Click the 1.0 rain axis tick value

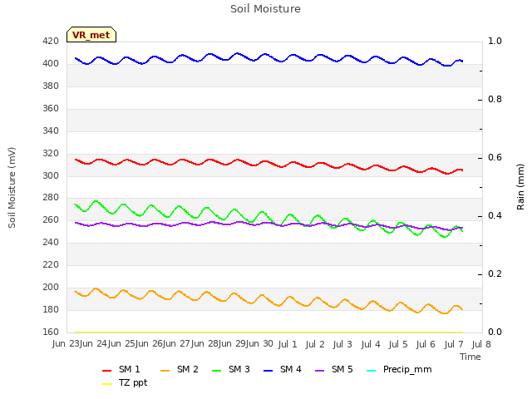[495, 41]
